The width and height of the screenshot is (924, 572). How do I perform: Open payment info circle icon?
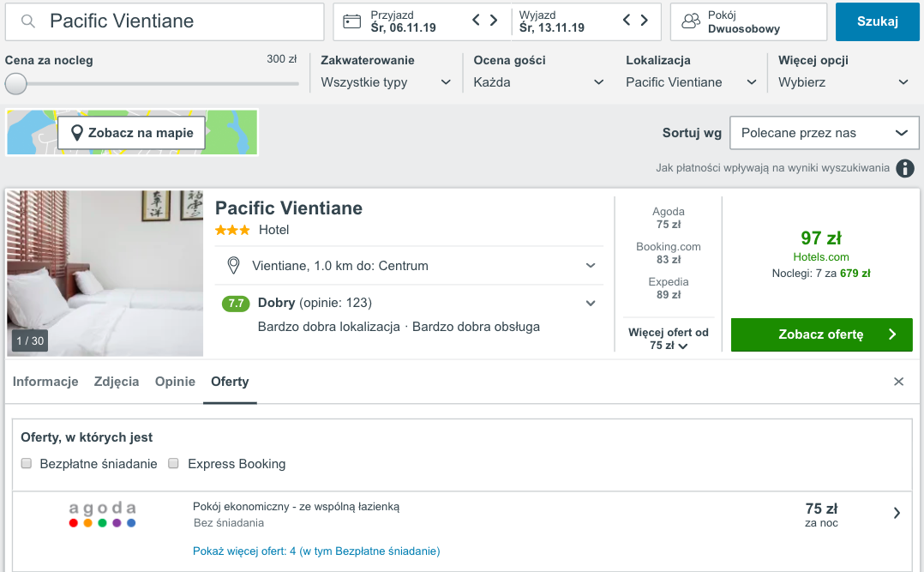(905, 168)
